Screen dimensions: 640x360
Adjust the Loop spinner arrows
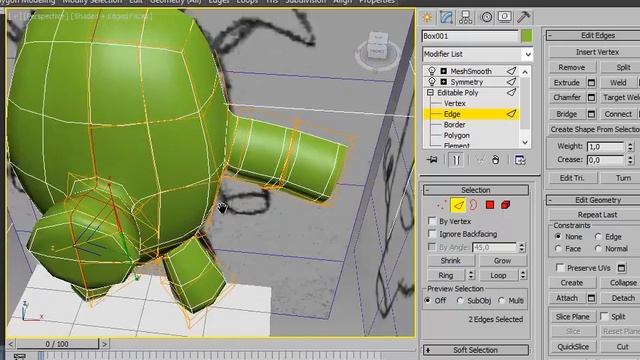tap(523, 275)
